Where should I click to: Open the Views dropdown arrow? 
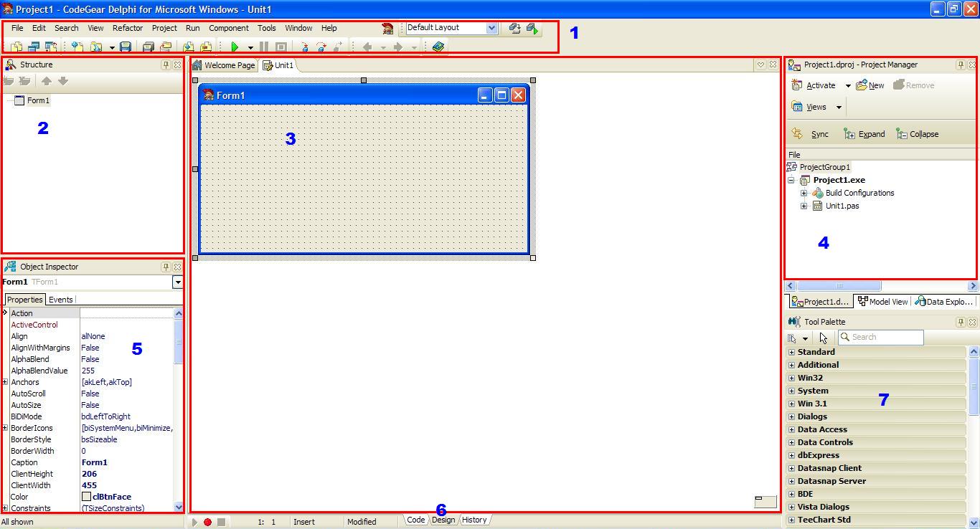(838, 108)
